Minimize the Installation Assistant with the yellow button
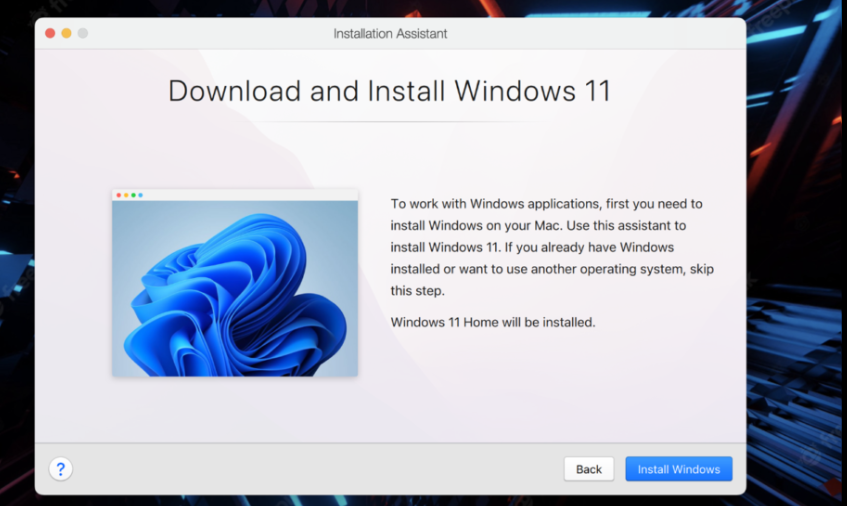The width and height of the screenshot is (847, 506). 66,33
